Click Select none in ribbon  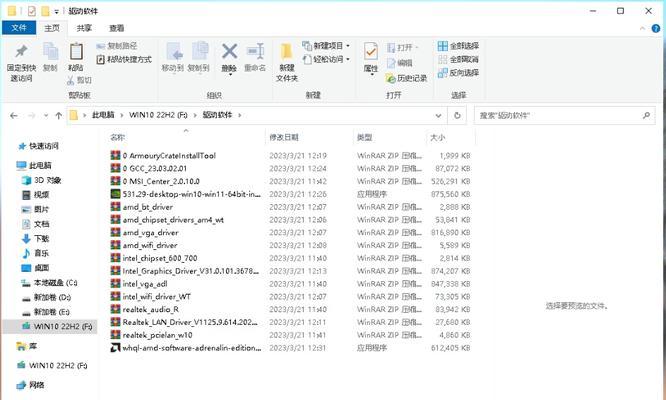tap(458, 59)
